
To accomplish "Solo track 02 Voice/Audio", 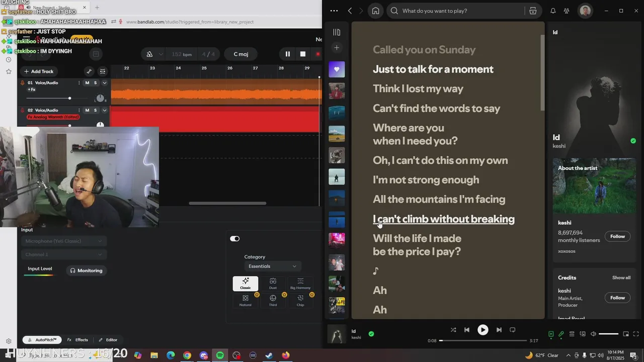I will pos(95,110).
